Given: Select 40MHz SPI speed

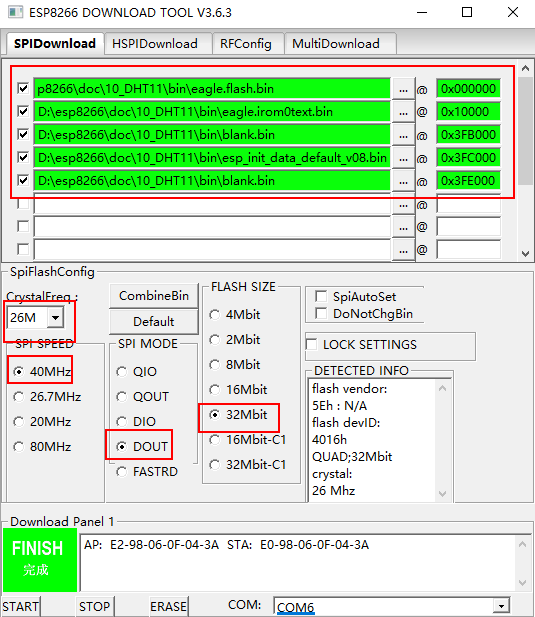Looking at the screenshot, I should tap(42, 371).
